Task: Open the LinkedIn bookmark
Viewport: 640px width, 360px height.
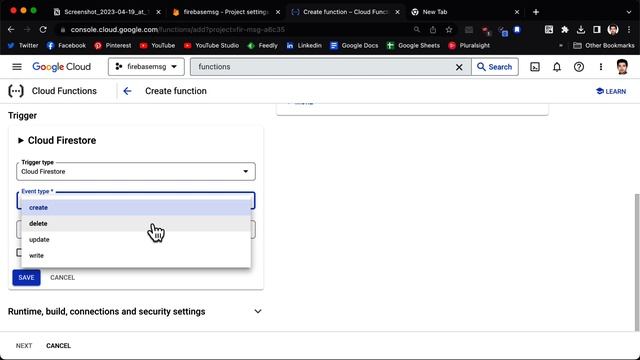Action: click(x=304, y=45)
